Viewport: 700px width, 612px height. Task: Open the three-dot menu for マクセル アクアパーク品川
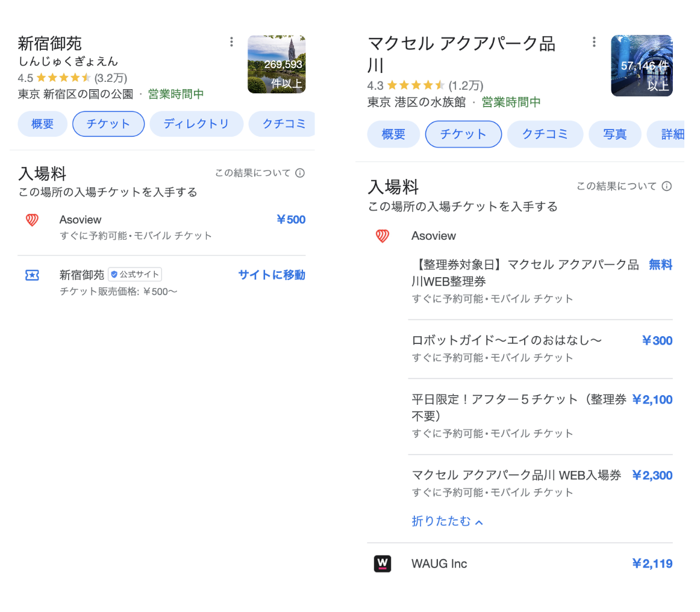coord(594,42)
